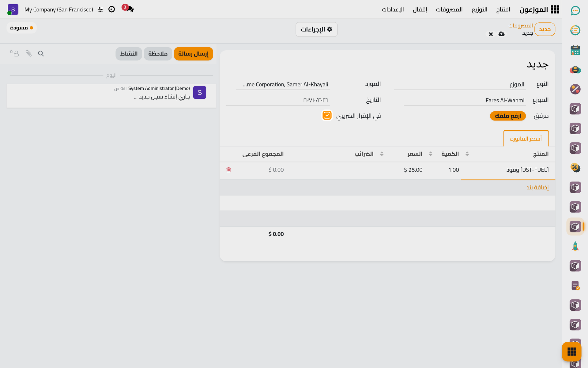Click the ملاحظة log note button
Viewport: 588px width, 368px height.
tap(158, 54)
